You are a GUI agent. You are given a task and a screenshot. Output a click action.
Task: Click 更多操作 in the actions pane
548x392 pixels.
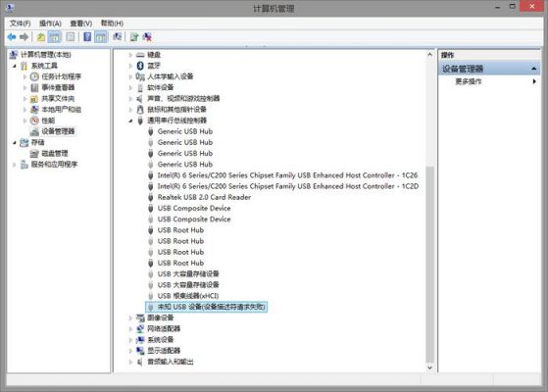(x=469, y=81)
